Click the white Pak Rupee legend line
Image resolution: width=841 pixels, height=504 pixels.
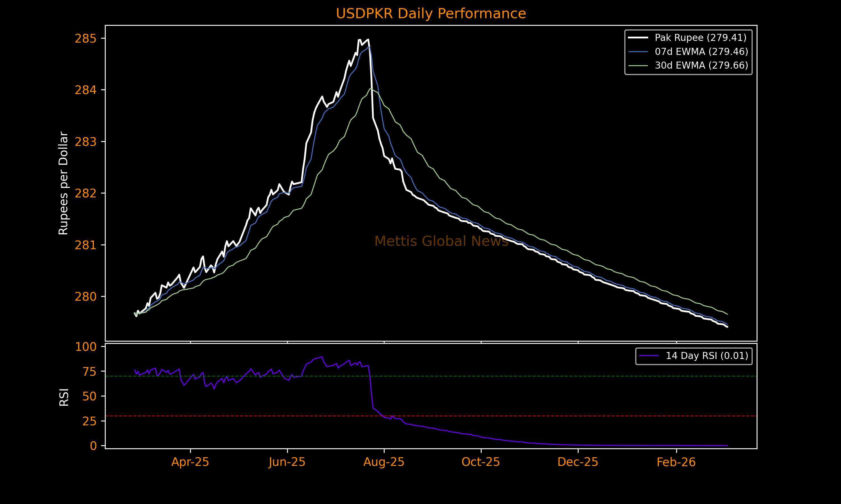pyautogui.click(x=638, y=38)
